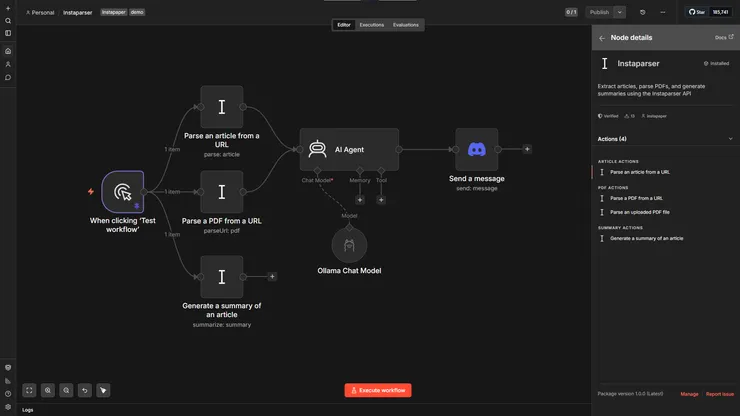Select the manual trigger 'Test workflow' node
The image size is (740, 416).
click(123, 192)
